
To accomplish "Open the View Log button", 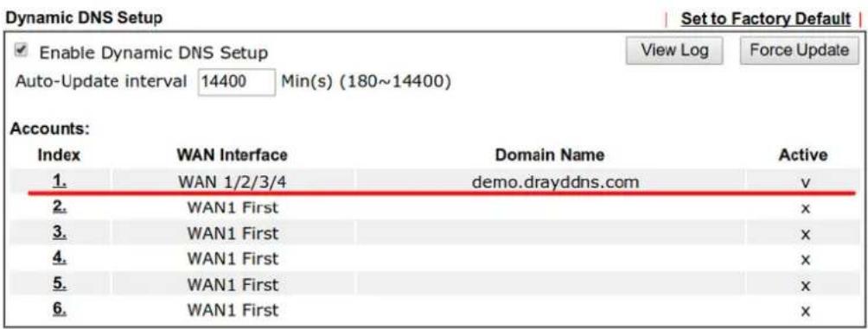I will tap(674, 51).
